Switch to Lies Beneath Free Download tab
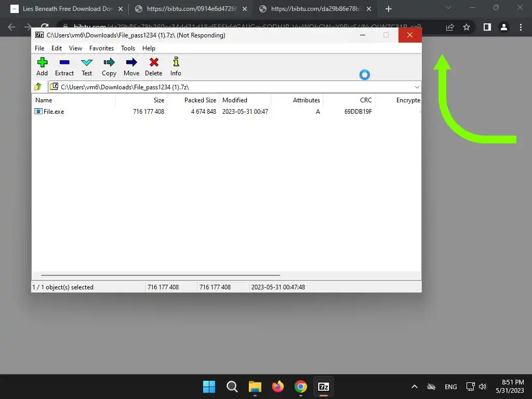Viewport: 532px width, 399px height. 67,9
